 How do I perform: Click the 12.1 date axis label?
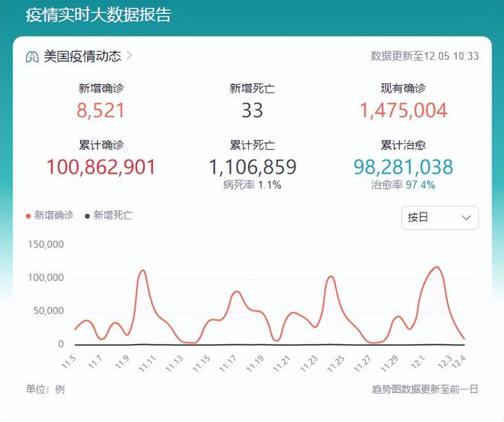[418, 362]
